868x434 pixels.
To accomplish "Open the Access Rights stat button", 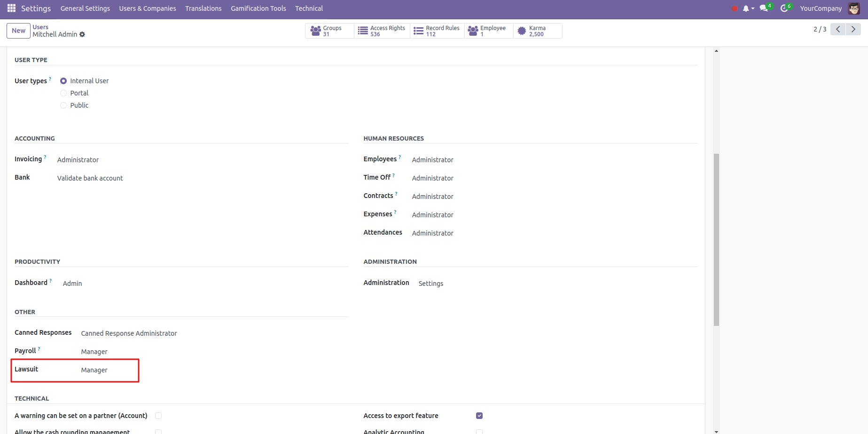I will point(382,31).
